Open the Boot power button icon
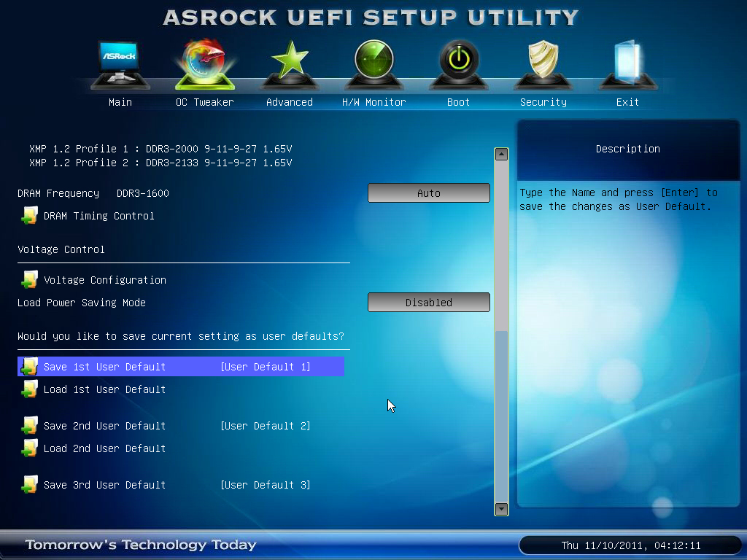Image resolution: width=747 pixels, height=560 pixels. 459,64
